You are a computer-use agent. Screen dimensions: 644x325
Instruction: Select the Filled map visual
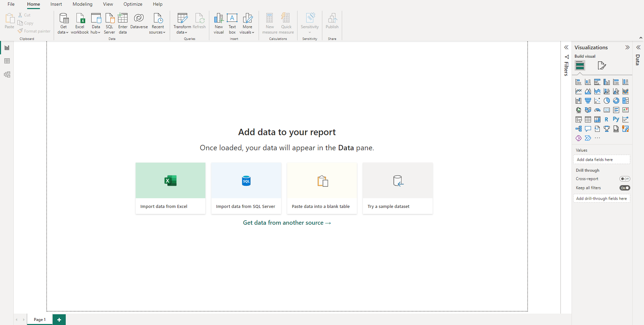click(x=588, y=110)
